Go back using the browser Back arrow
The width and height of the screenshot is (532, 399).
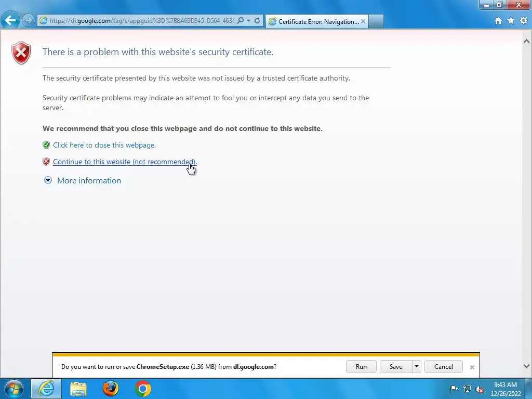[x=10, y=20]
